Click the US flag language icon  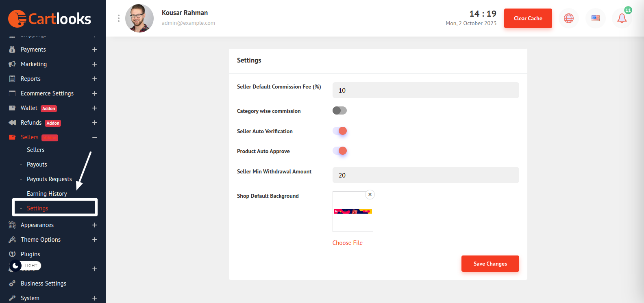coord(595,18)
